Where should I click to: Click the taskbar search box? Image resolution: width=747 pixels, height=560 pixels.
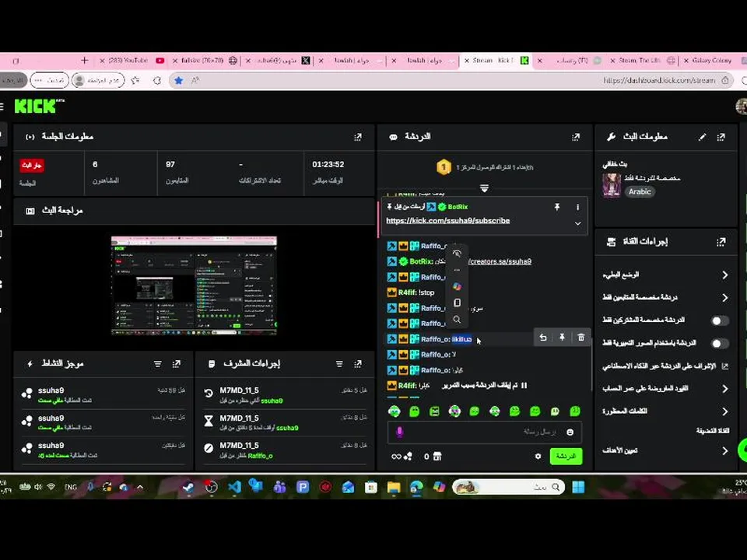pos(508,487)
